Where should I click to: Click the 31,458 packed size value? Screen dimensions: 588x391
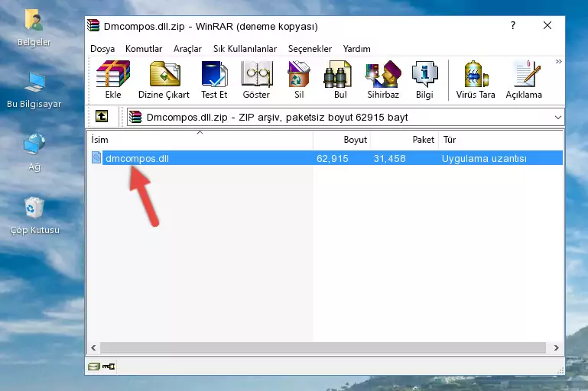(389, 158)
